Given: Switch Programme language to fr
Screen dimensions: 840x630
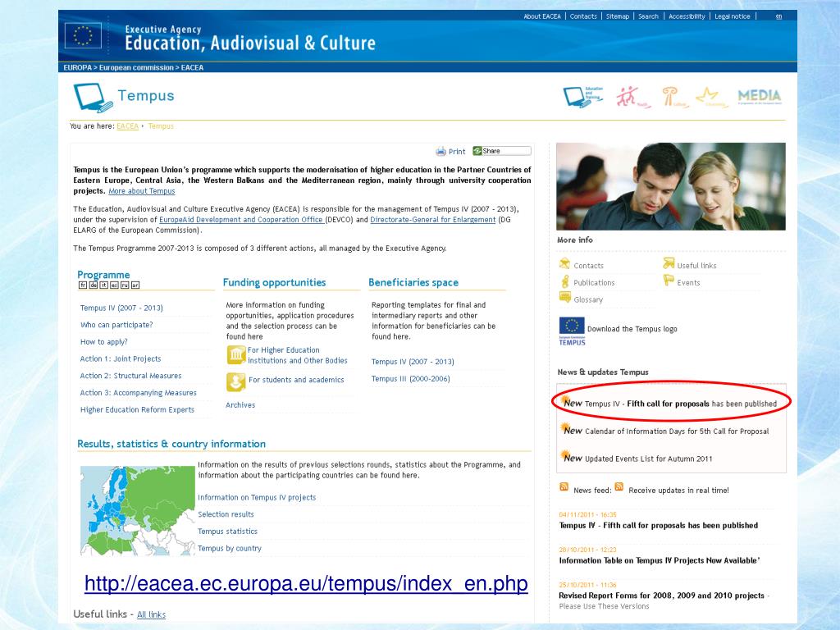Looking at the screenshot, I should 83,285.
